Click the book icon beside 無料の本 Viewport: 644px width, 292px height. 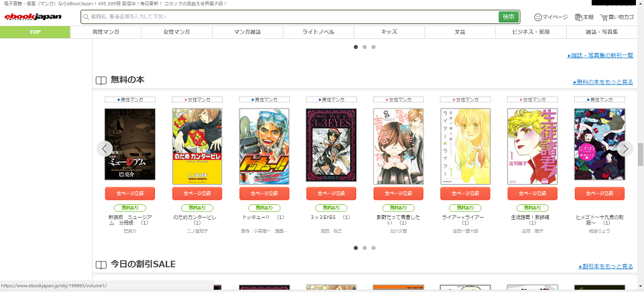click(101, 80)
